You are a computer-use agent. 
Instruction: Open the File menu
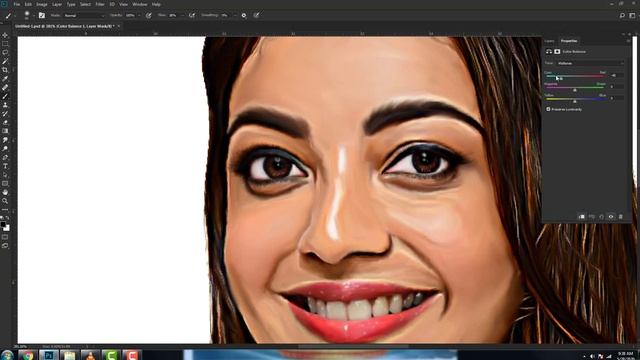[x=17, y=4]
